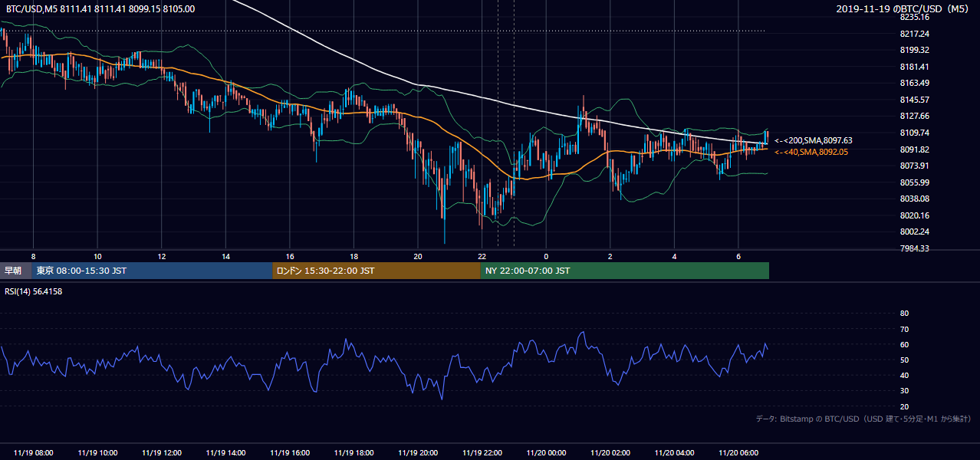Click hour tick '14' under price chart

[225, 256]
